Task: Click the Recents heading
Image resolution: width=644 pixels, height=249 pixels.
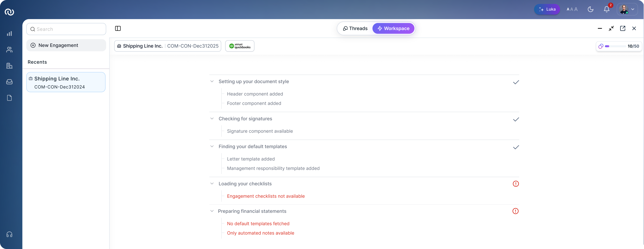Action: coord(37,62)
